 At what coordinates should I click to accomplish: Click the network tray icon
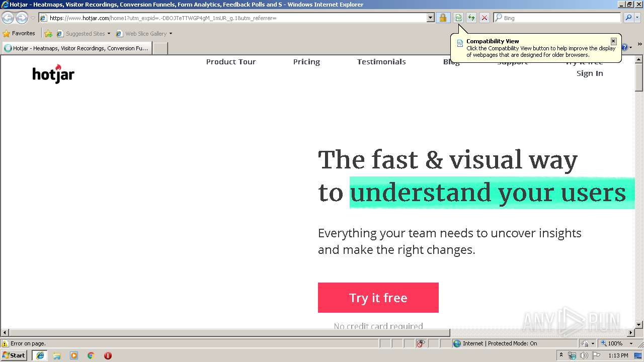pyautogui.click(x=572, y=355)
